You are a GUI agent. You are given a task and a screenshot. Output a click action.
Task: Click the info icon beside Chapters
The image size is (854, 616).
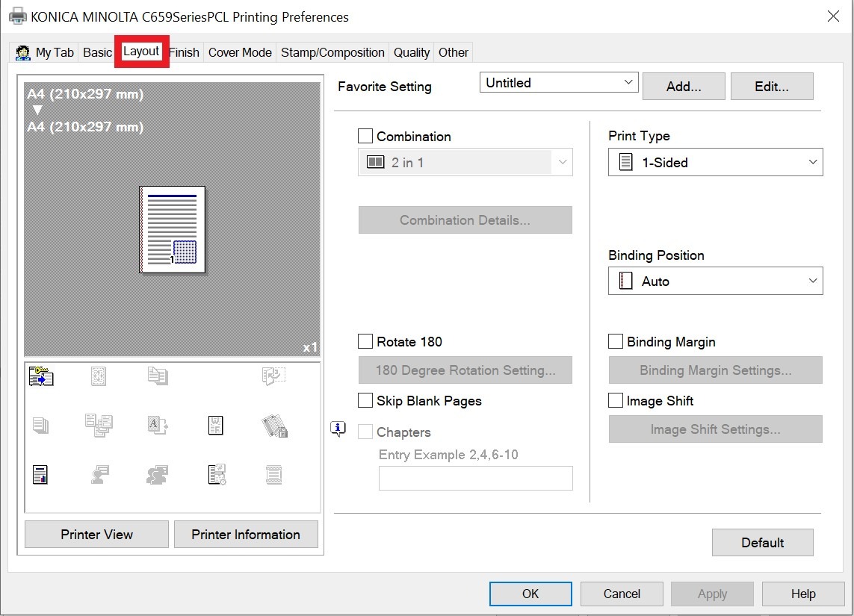338,429
